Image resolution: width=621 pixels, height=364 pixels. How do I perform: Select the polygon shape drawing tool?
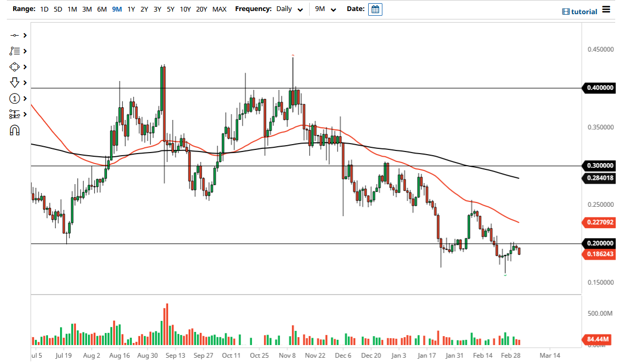(x=15, y=67)
